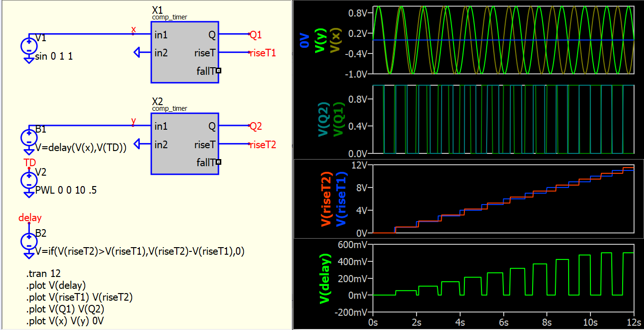Click the 'sin 0 1 1' source value
This screenshot has width=644, height=330.
pos(54,57)
